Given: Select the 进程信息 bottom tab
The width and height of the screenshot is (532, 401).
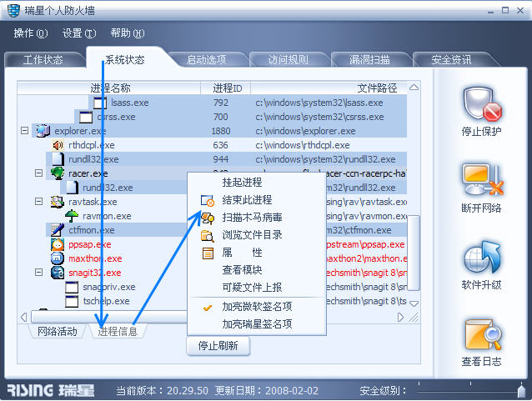Looking at the screenshot, I should [x=118, y=332].
